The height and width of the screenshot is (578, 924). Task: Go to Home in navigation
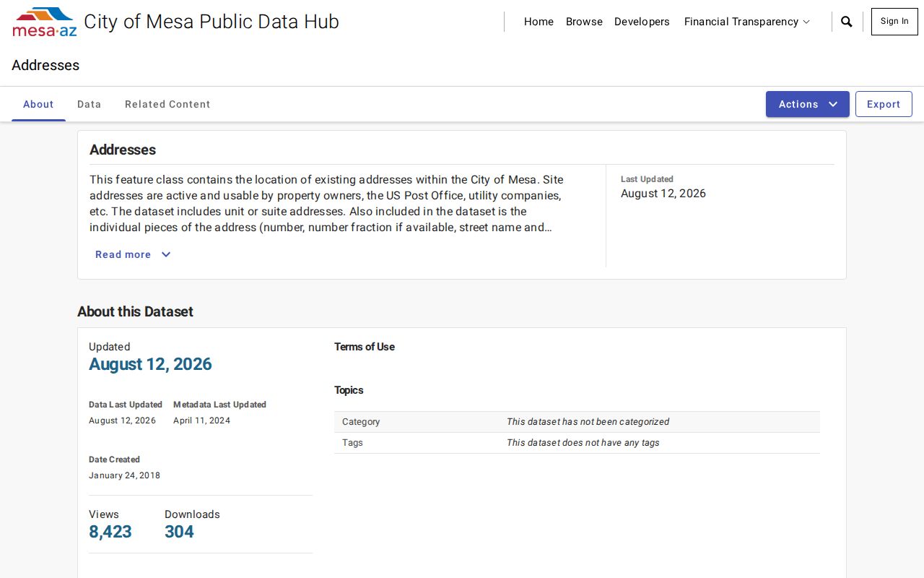click(539, 22)
